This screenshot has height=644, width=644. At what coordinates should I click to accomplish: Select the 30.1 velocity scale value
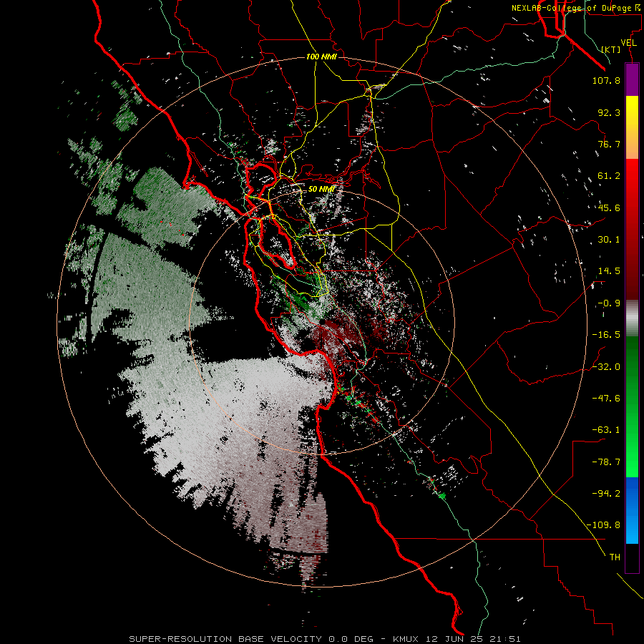click(609, 240)
